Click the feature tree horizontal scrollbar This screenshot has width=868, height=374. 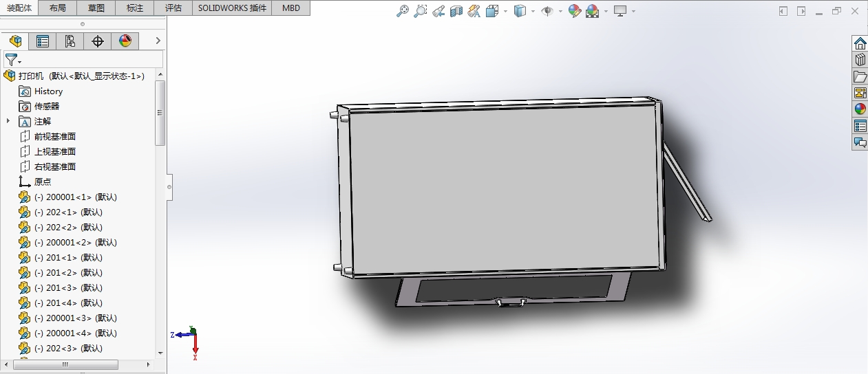point(65,364)
